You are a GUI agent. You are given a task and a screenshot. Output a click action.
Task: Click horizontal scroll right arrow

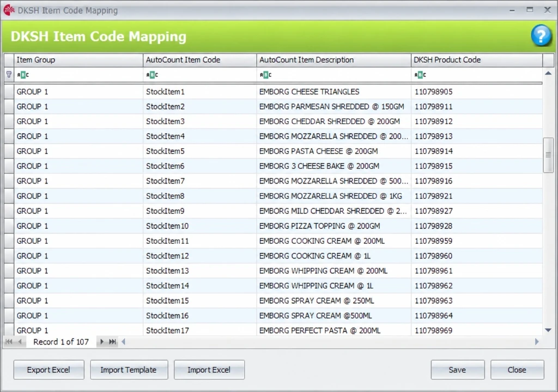[x=537, y=341]
